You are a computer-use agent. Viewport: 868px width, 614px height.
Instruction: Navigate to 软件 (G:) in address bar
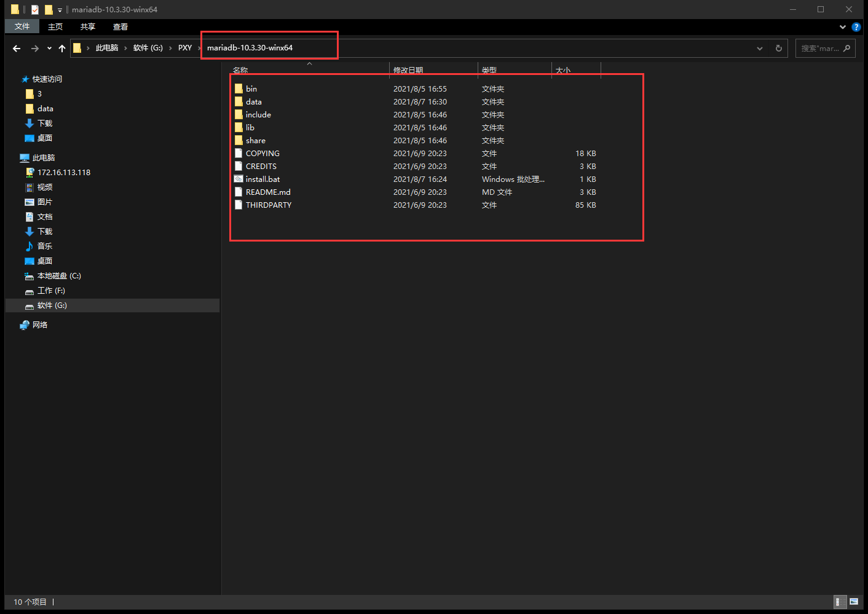point(148,48)
